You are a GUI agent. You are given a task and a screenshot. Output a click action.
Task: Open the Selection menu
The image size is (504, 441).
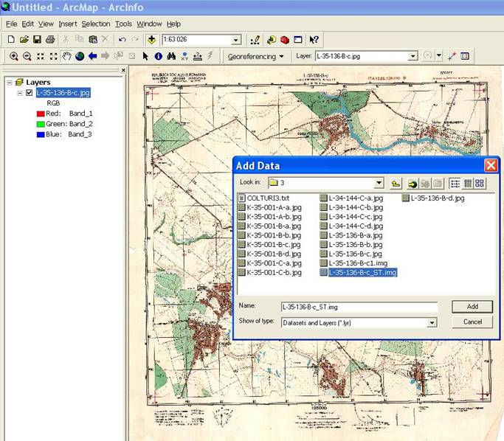pos(95,24)
